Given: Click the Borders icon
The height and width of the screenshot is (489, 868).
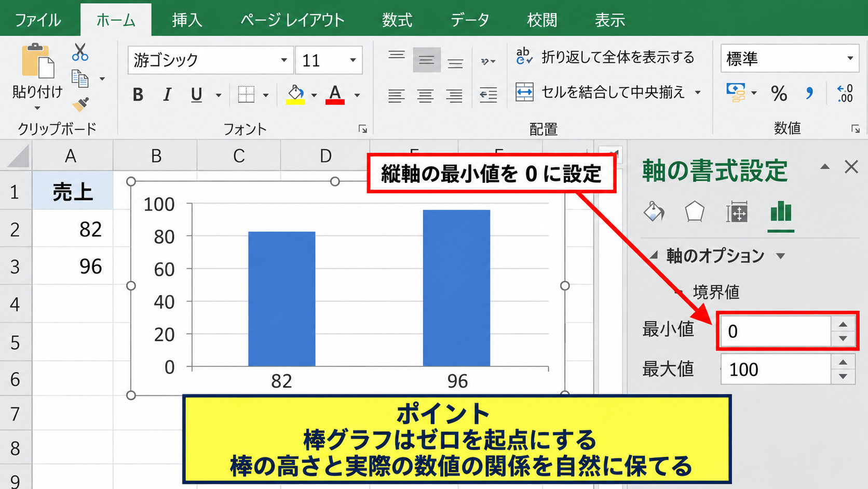Looking at the screenshot, I should click(246, 95).
